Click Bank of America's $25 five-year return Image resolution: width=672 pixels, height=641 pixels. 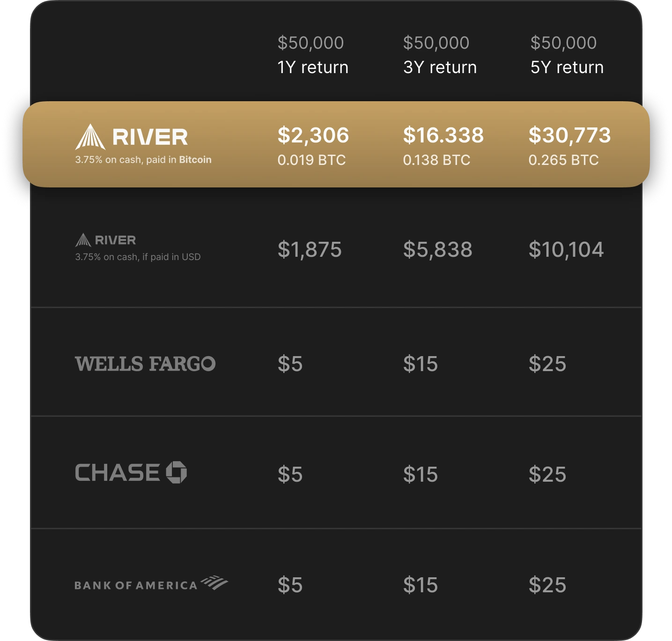coord(547,585)
